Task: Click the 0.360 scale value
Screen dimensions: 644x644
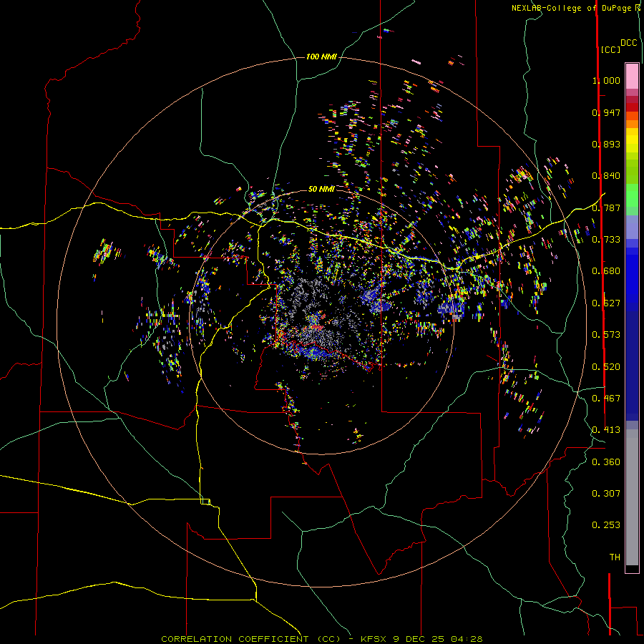Action: (606, 462)
